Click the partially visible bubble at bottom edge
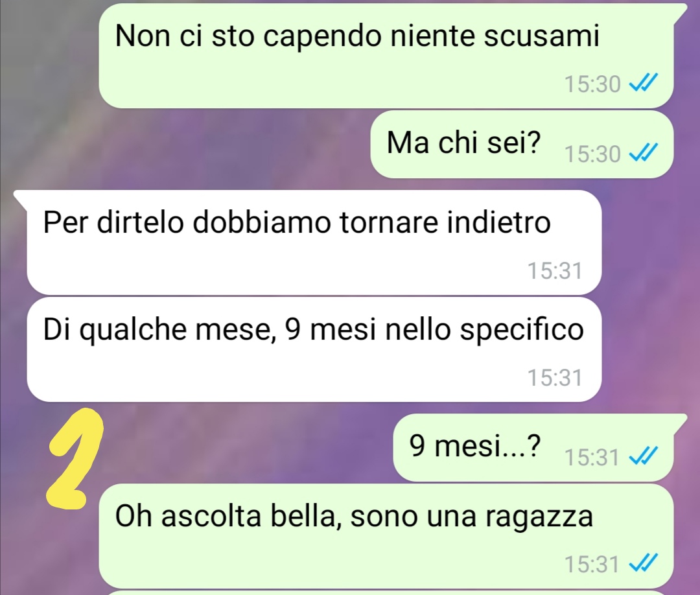 point(386,593)
